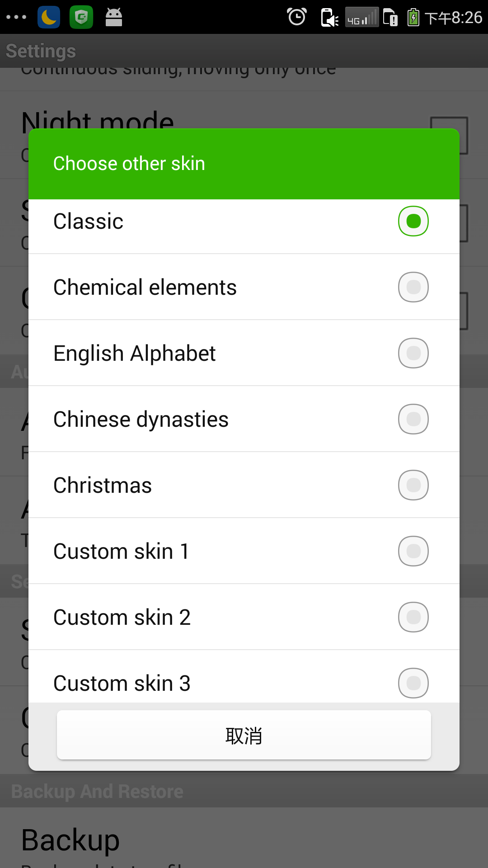Tap the alarm clock status icon

pos(297,17)
